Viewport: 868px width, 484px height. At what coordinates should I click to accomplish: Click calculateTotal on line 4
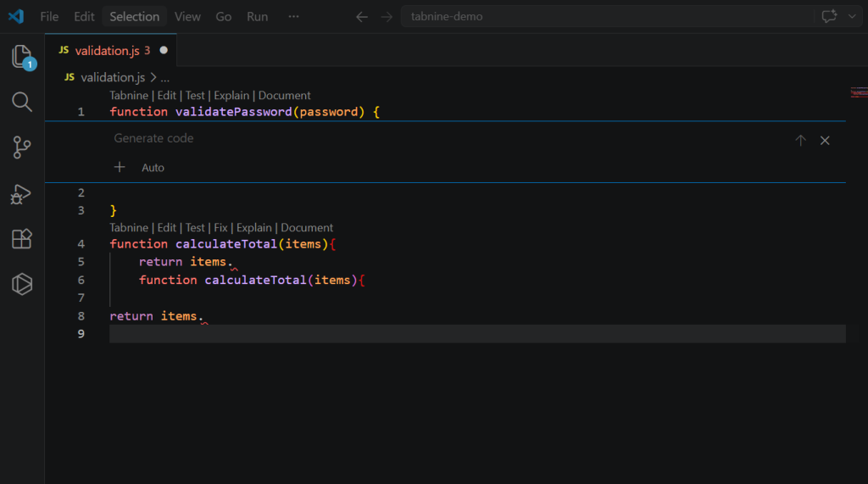point(226,244)
